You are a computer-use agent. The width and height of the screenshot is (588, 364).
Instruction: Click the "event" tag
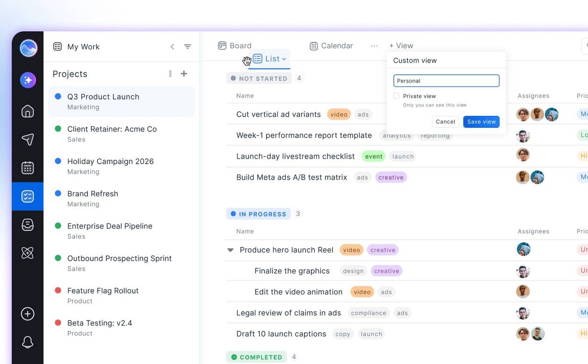(x=374, y=156)
